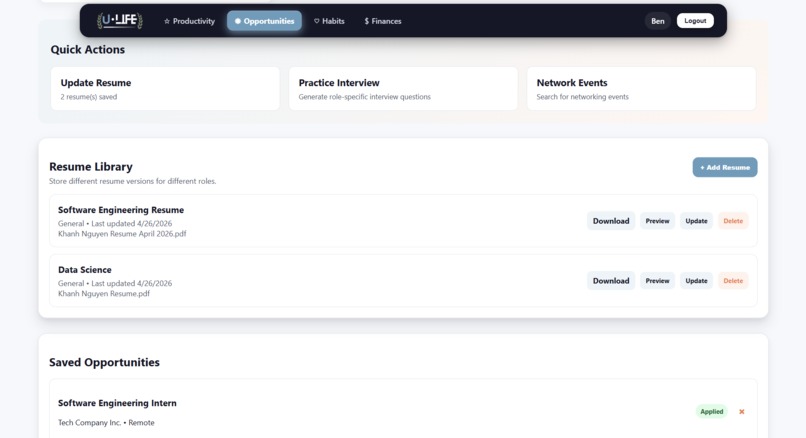Click the + Add Resume button
806x438 pixels.
click(725, 167)
